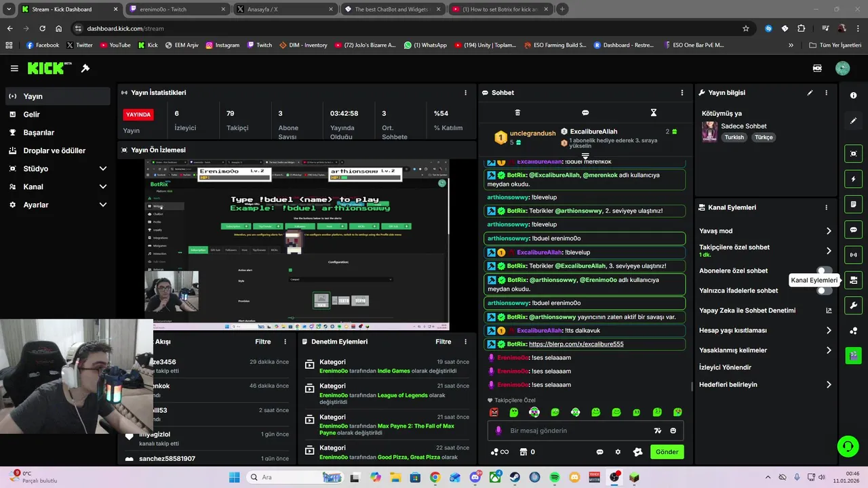Open Yapay Zeka ile Sohbet Denetimi
The image size is (868, 488).
766,310
